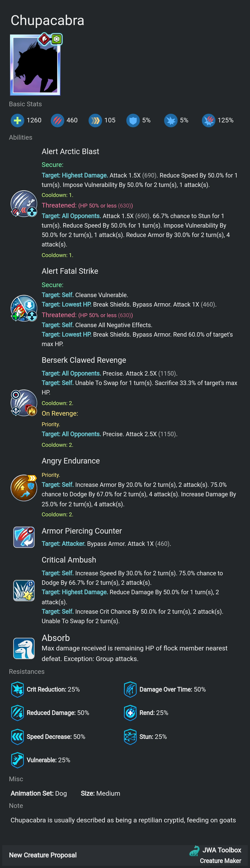Image resolution: width=250 pixels, height=868 pixels.
Task: Click the Chupacabra title heading
Action: [x=47, y=21]
